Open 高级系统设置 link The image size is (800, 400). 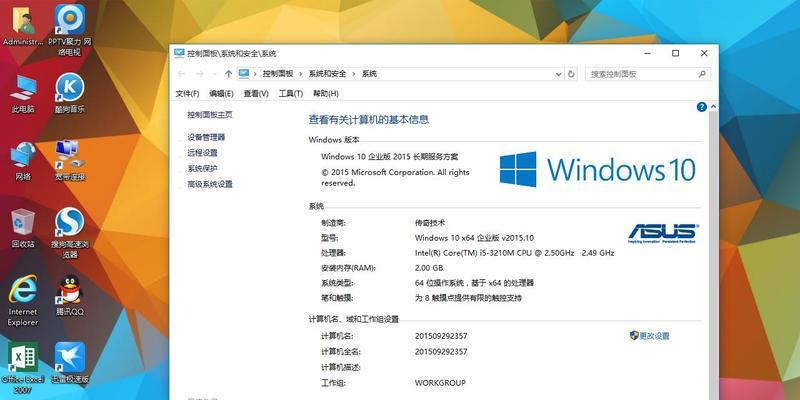click(x=210, y=184)
